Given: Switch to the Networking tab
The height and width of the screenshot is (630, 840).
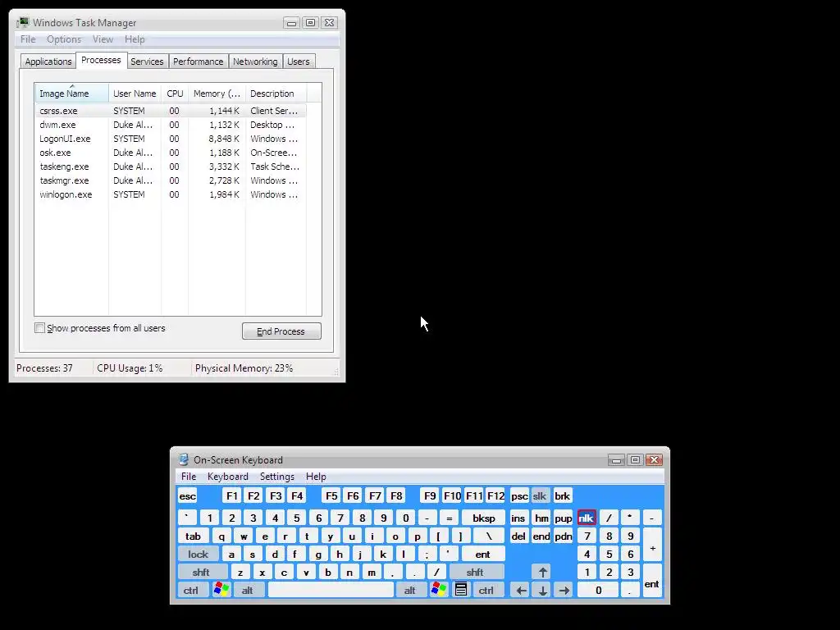Looking at the screenshot, I should pyautogui.click(x=255, y=61).
